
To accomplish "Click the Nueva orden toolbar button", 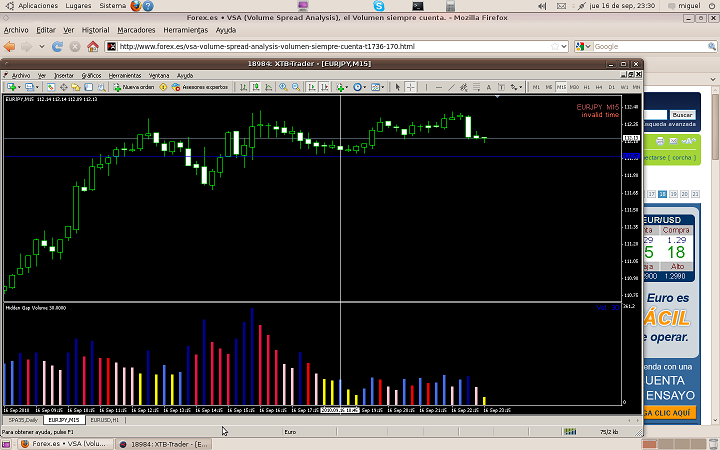I will click(135, 87).
